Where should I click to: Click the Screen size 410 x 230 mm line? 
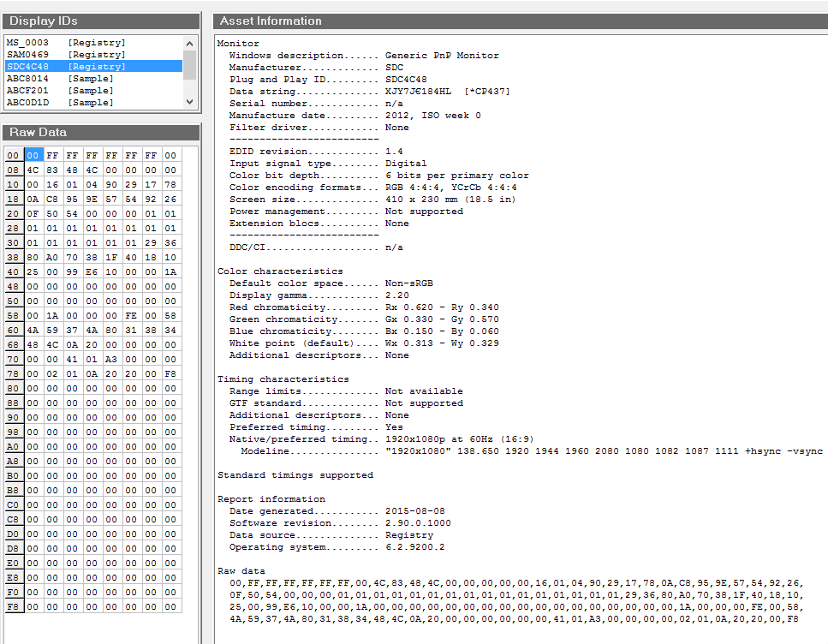click(x=372, y=200)
